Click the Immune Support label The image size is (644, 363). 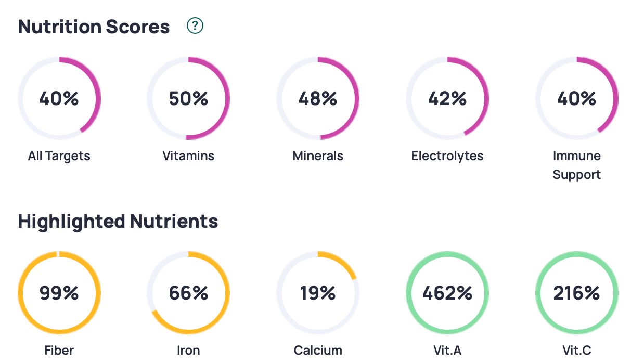[576, 165]
